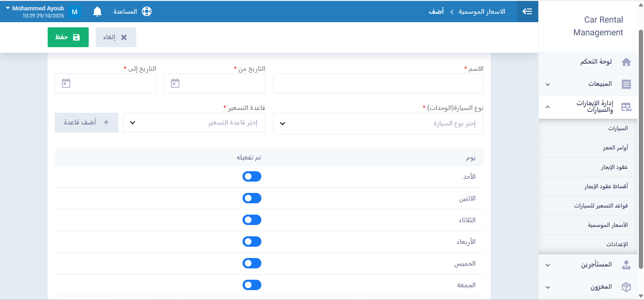This screenshot has width=644, height=300.
Task: Open the إختر قاعدة التسعير dropdown
Action: click(x=194, y=123)
